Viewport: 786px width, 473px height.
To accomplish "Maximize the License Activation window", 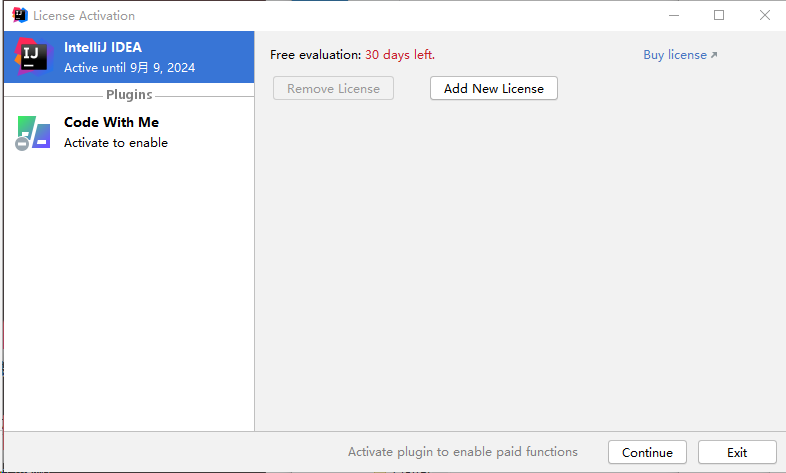I will (x=719, y=16).
